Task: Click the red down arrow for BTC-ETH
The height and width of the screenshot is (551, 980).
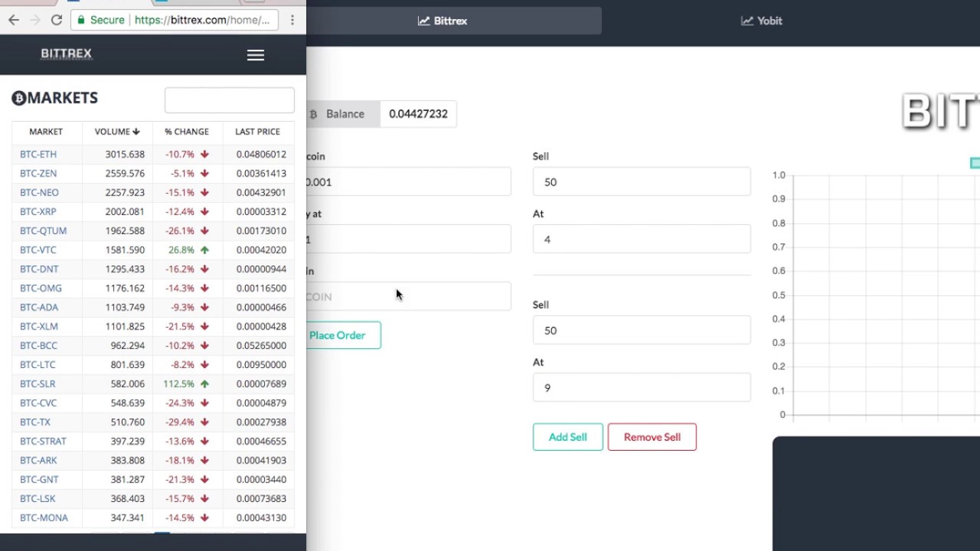Action: 204,155
